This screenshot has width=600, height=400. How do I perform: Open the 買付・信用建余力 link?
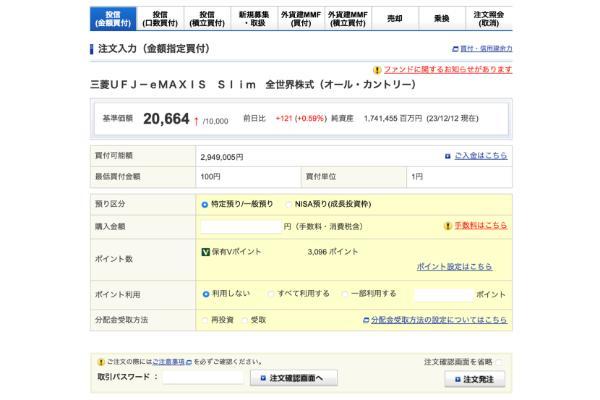tap(486, 49)
